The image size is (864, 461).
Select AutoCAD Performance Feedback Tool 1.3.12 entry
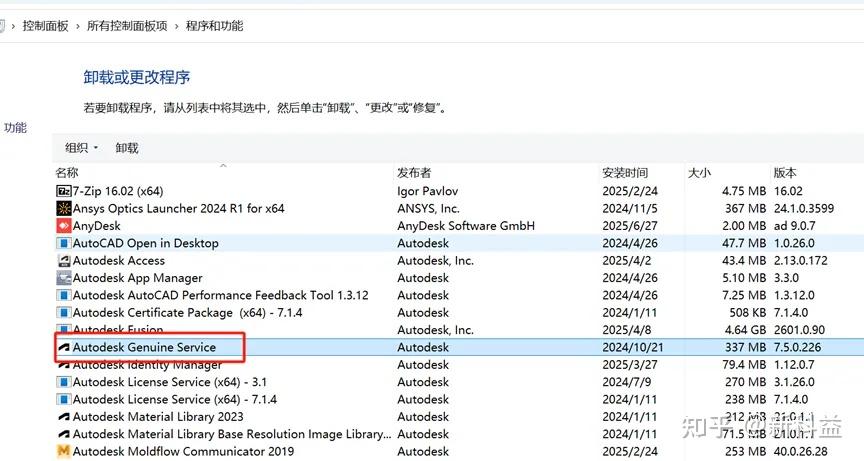tap(220, 295)
